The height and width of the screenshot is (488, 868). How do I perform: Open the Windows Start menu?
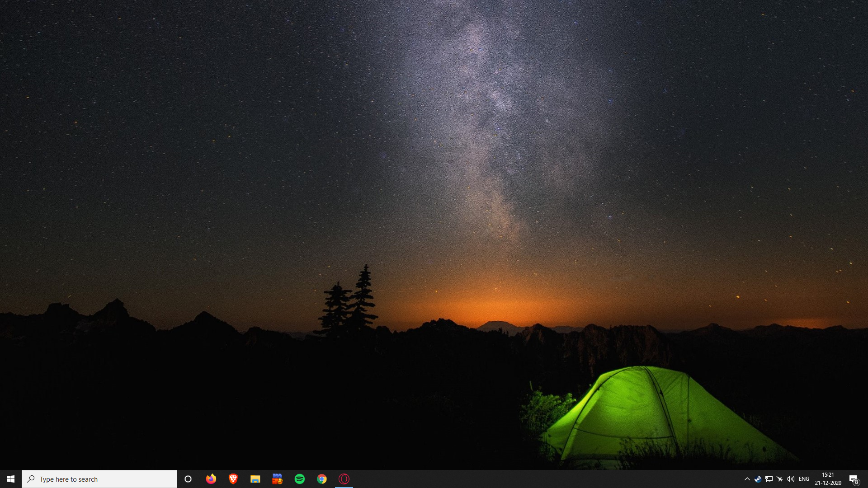(11, 479)
